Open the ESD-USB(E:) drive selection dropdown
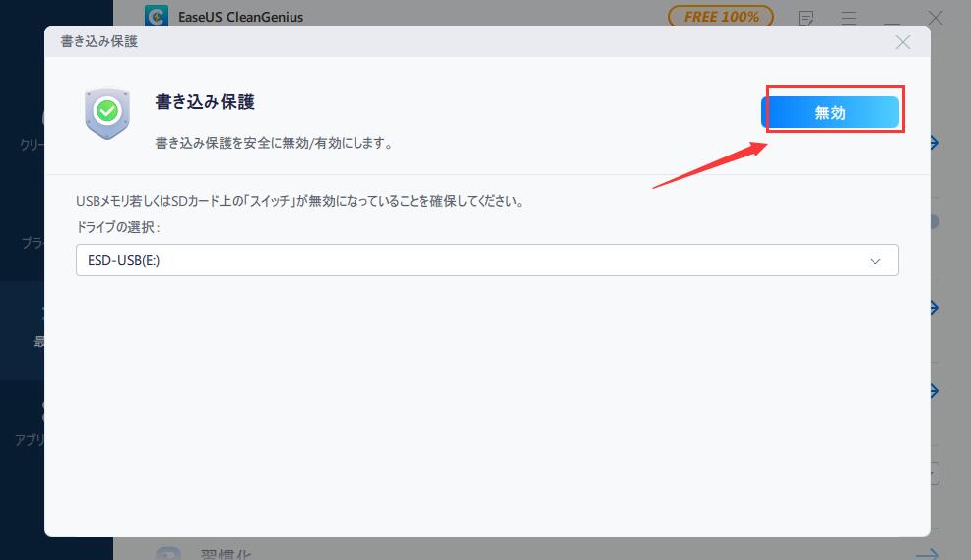Screen dimensions: 971x560 coord(486,260)
